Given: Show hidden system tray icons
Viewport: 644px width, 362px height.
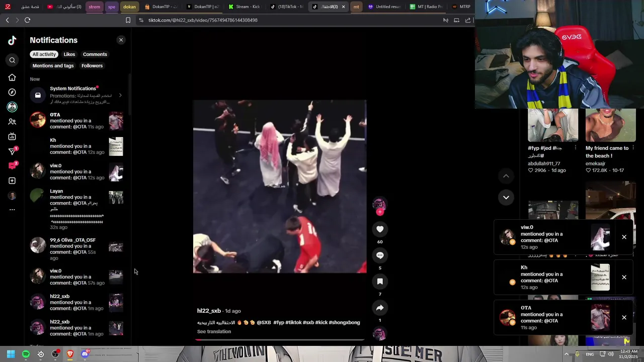Looking at the screenshot, I should click(x=567, y=354).
